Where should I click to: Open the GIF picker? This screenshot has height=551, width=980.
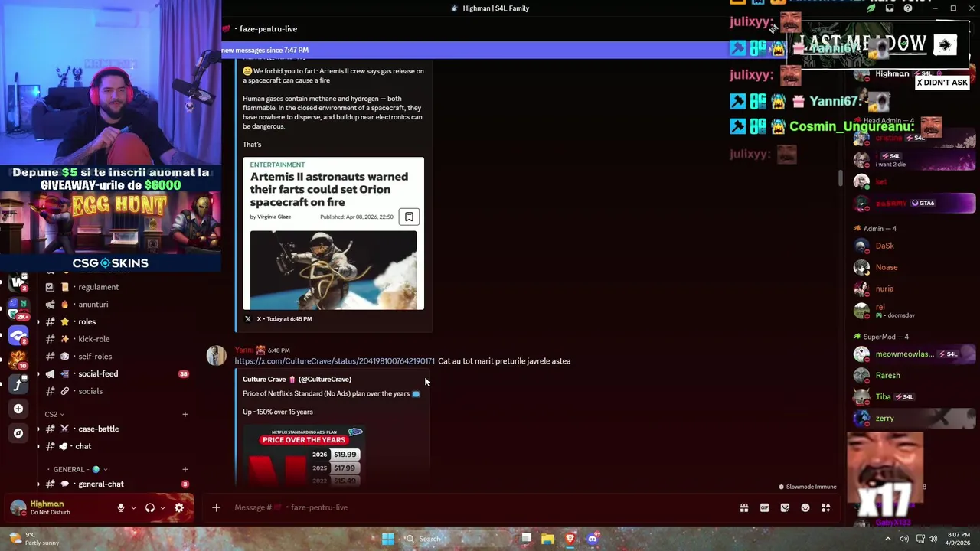click(764, 507)
